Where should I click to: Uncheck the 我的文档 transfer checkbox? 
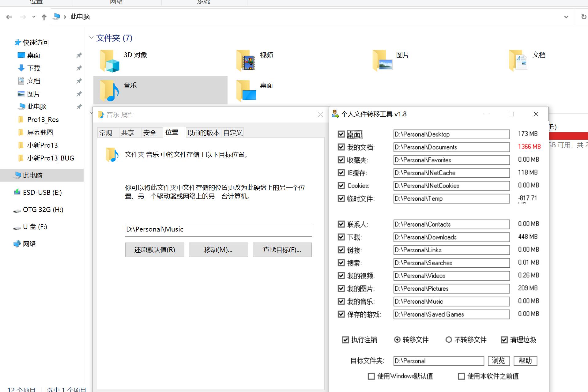pos(342,147)
